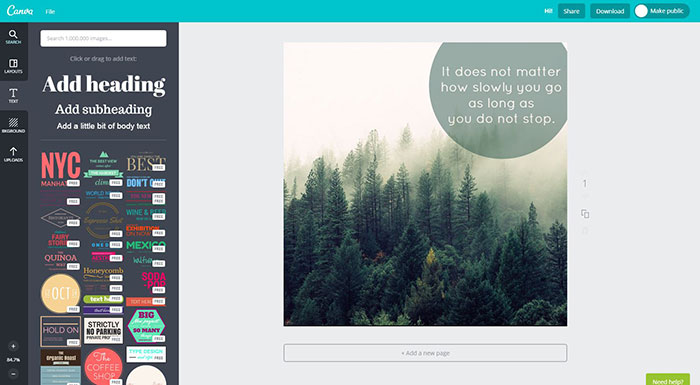
Task: Add a subheading text element
Action: coord(104,109)
